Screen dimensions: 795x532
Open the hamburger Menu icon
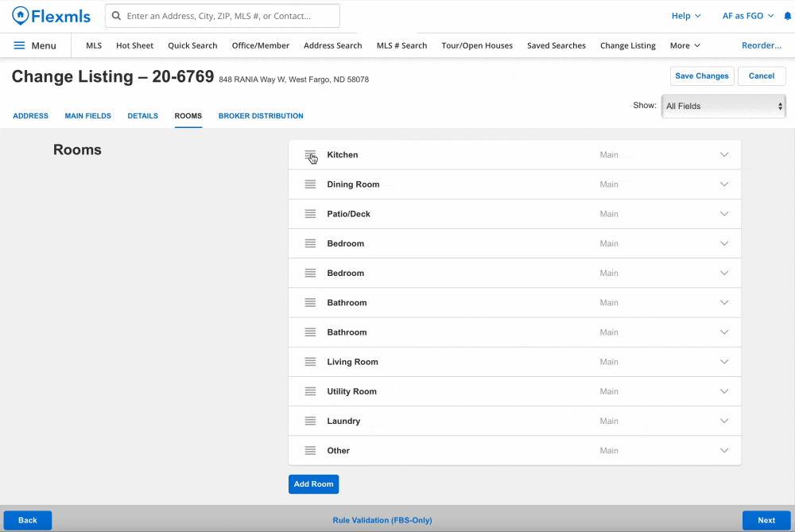[x=20, y=45]
